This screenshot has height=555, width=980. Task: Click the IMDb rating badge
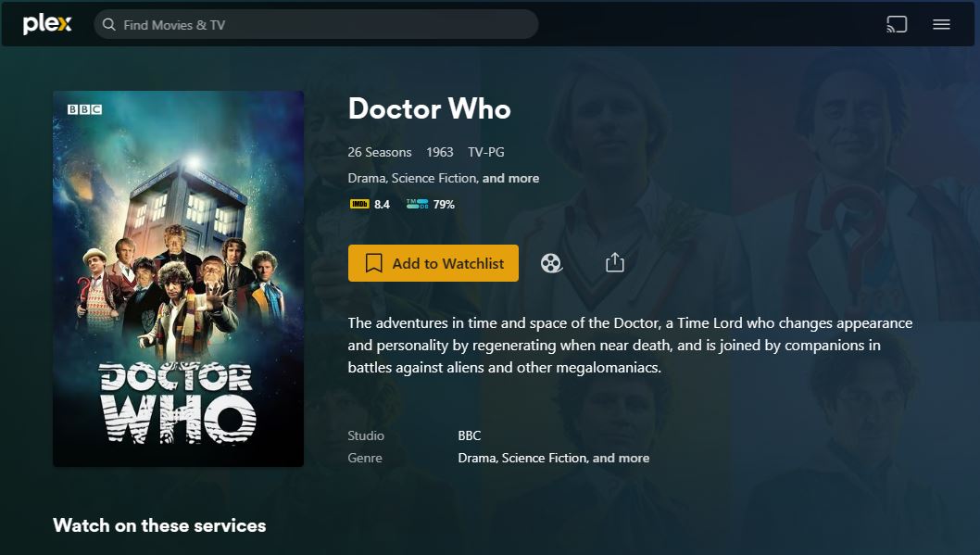click(370, 205)
